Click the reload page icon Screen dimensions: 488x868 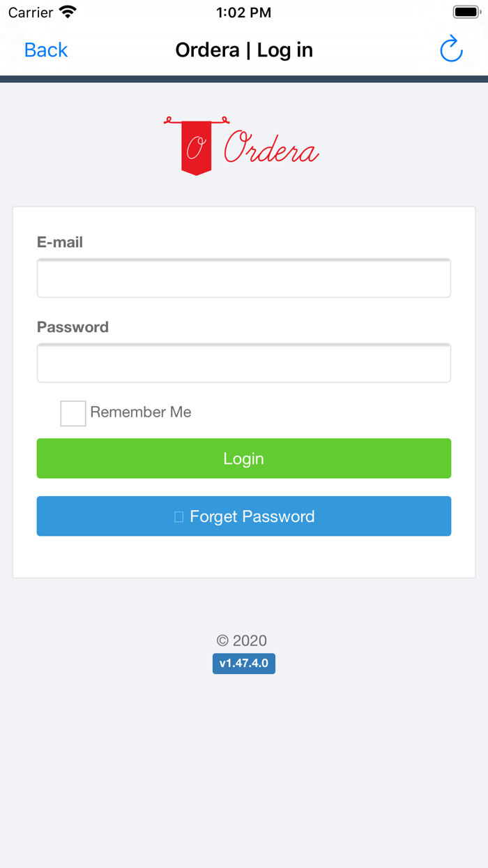(451, 50)
